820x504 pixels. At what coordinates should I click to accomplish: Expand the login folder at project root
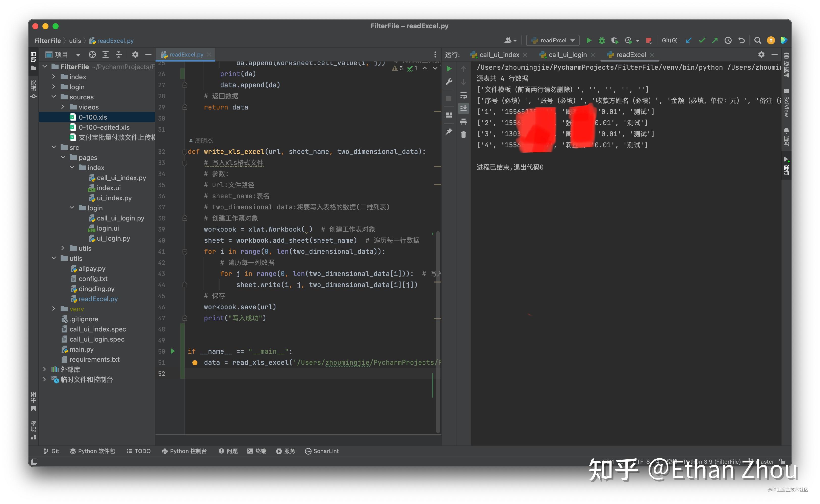click(54, 87)
